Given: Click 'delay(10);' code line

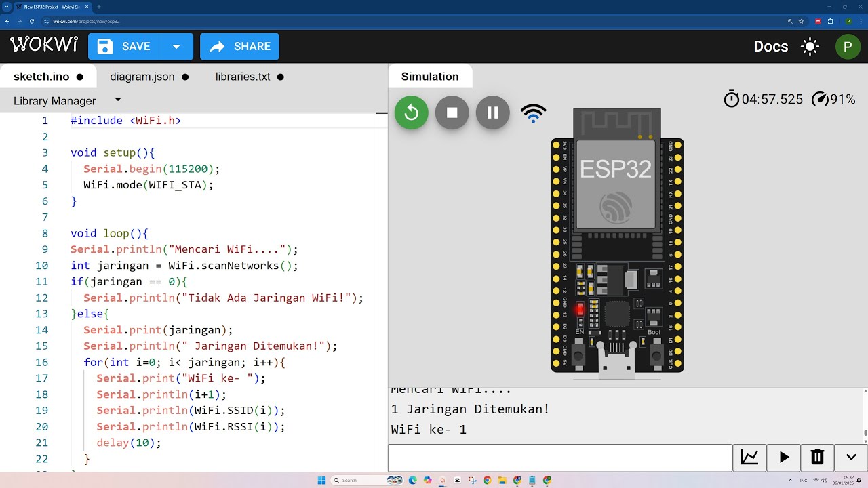Looking at the screenshot, I should [x=129, y=443].
